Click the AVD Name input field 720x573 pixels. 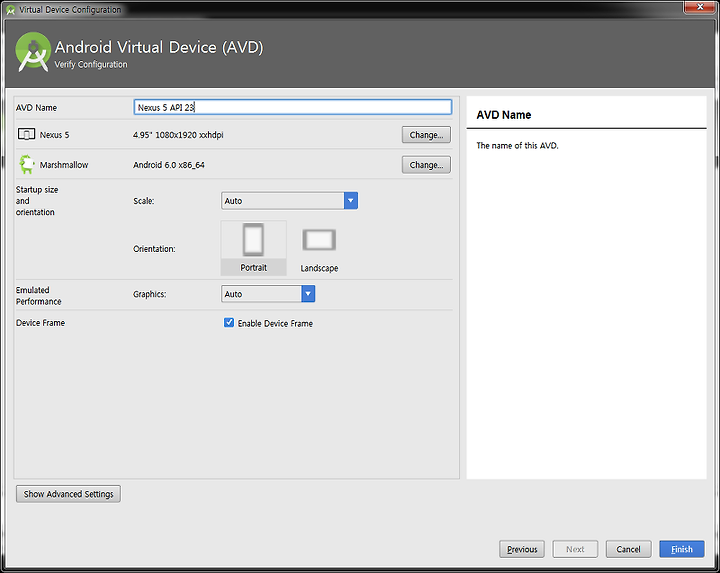(x=292, y=107)
